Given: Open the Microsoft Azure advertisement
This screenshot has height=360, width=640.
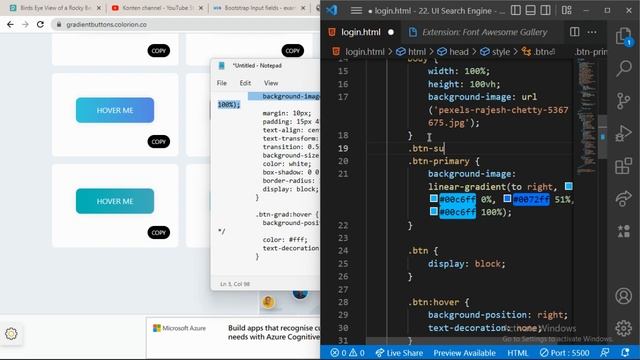Looking at the screenshot, I should click(233, 337).
